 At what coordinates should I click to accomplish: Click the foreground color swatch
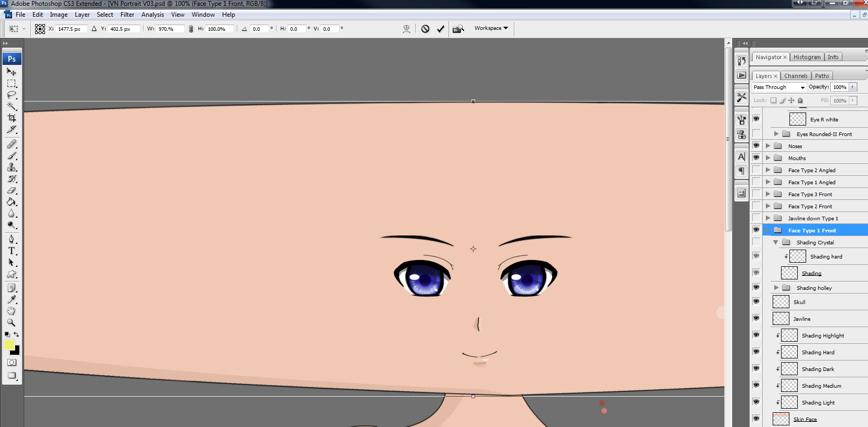[x=9, y=344]
